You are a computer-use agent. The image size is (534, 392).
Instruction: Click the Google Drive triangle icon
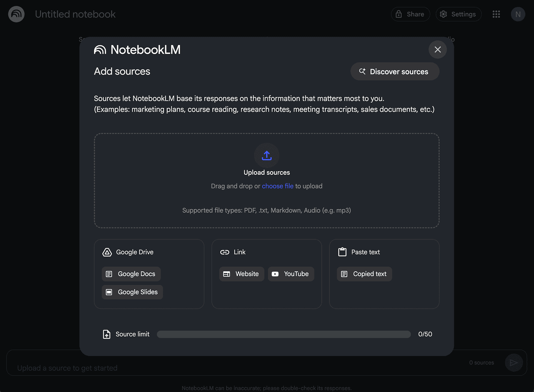click(x=107, y=252)
